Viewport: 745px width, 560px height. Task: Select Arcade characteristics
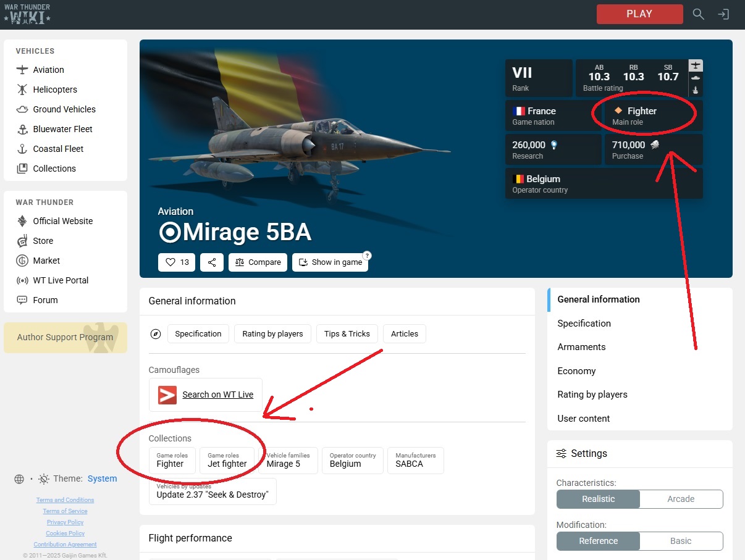(681, 499)
